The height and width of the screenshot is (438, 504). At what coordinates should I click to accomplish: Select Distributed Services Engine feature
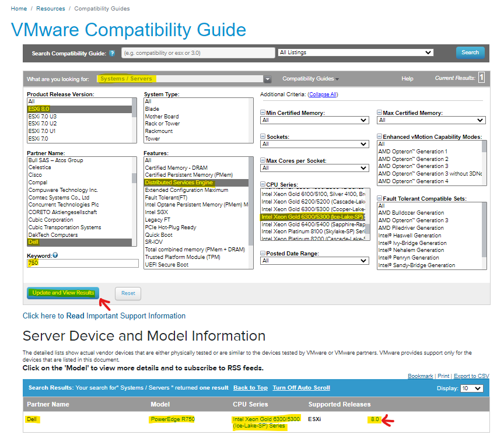197,183
